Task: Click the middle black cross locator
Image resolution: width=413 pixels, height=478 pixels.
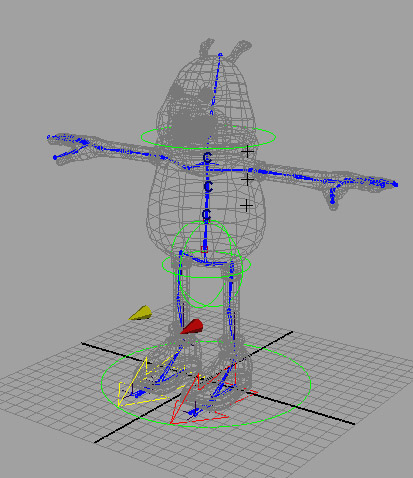Action: 247,180
